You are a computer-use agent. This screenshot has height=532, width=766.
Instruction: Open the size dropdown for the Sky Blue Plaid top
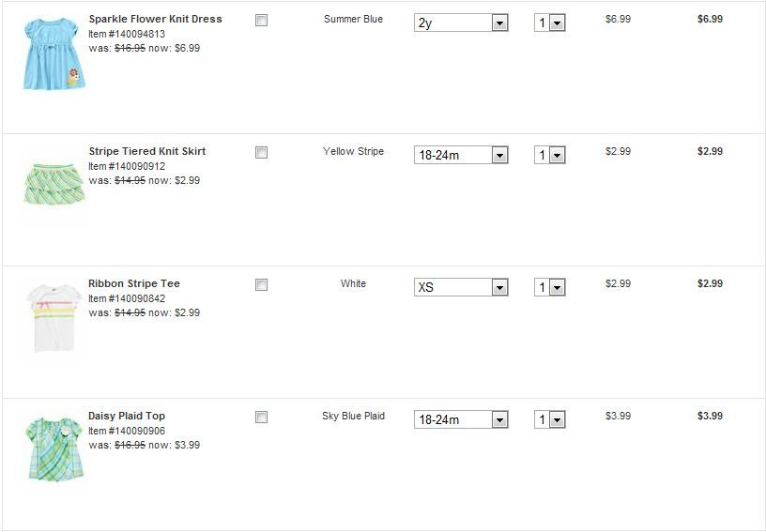coord(461,419)
